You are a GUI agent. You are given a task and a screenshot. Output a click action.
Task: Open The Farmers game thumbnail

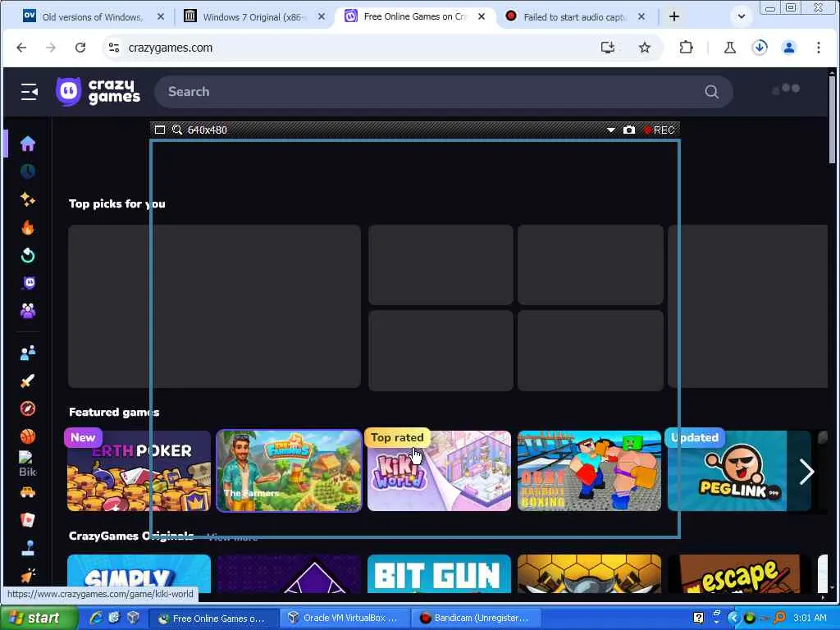(289, 470)
